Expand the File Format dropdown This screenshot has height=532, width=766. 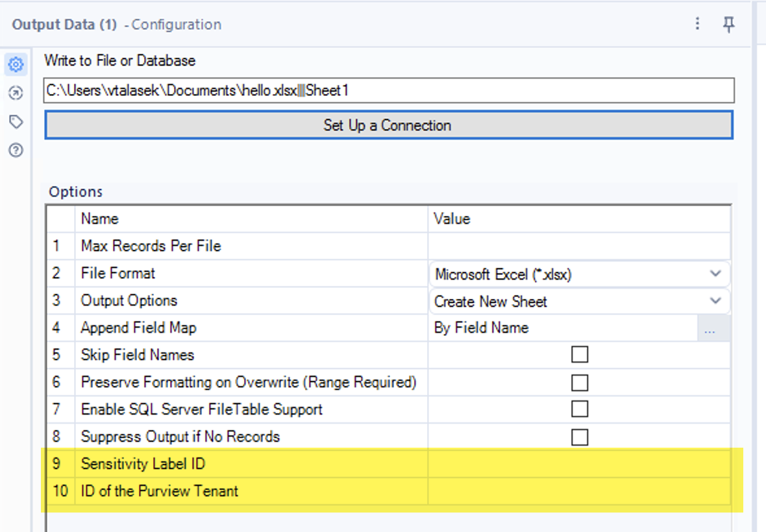coord(715,274)
